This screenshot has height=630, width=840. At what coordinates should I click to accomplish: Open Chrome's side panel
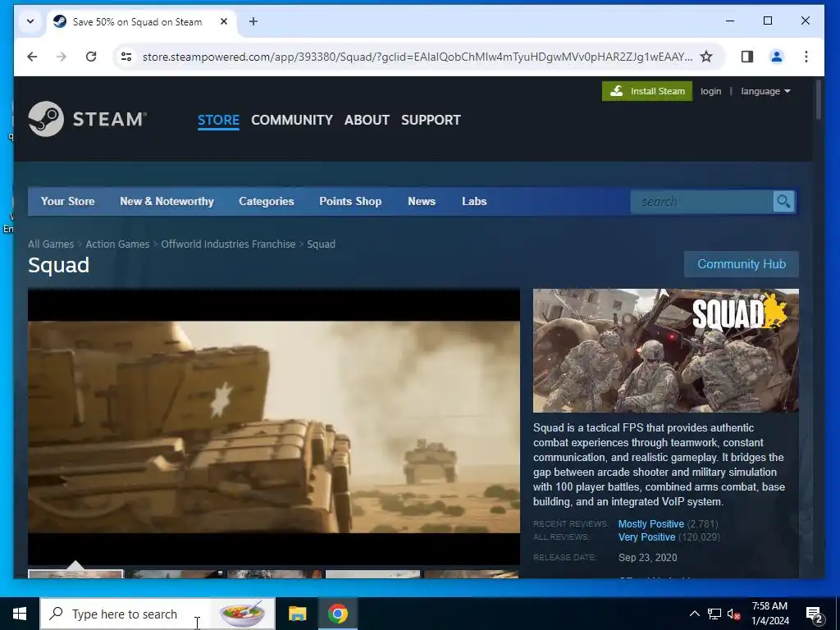[746, 57]
